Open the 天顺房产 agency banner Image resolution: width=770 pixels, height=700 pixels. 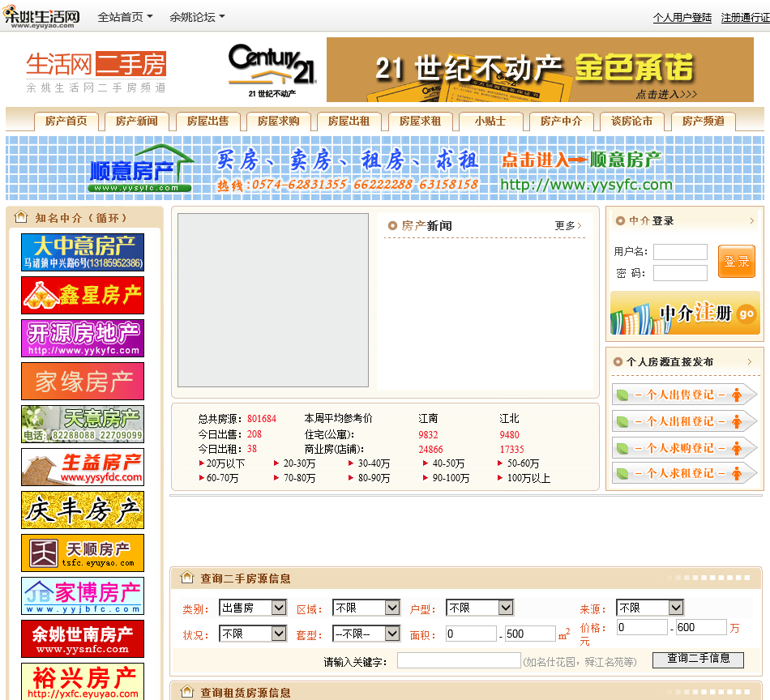pyautogui.click(x=83, y=553)
